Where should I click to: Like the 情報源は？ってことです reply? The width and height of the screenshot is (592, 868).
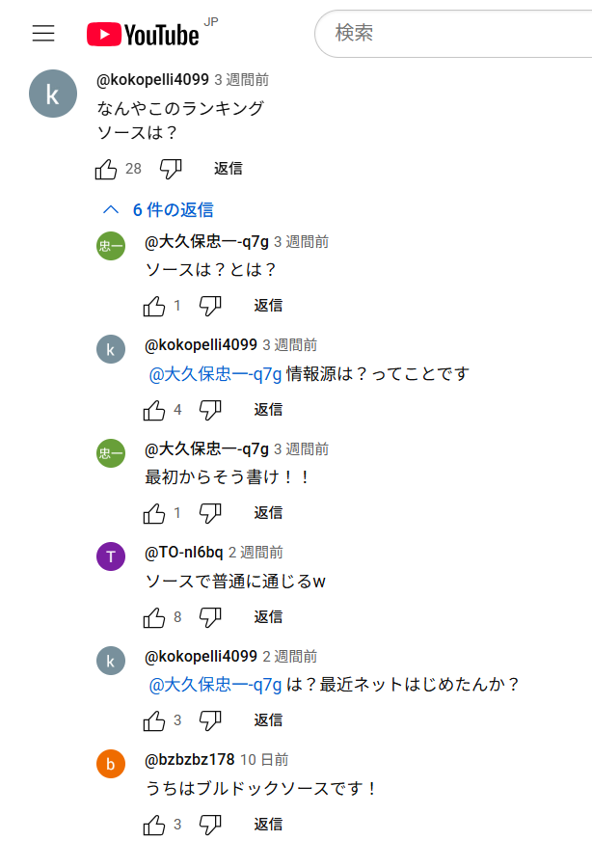[x=154, y=410]
